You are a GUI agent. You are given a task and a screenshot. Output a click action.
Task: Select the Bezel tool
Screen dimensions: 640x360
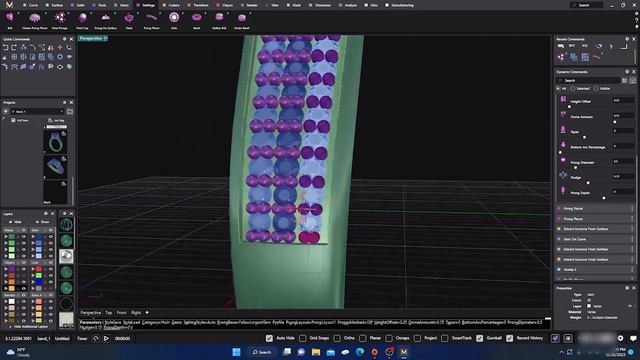197,20
